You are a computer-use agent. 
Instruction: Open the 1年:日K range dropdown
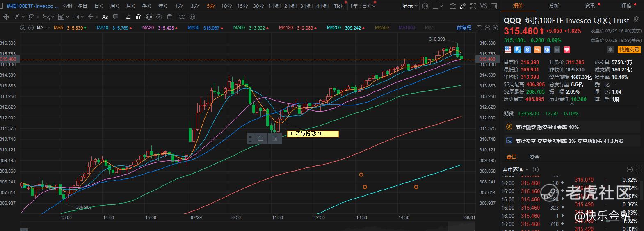point(363,6)
